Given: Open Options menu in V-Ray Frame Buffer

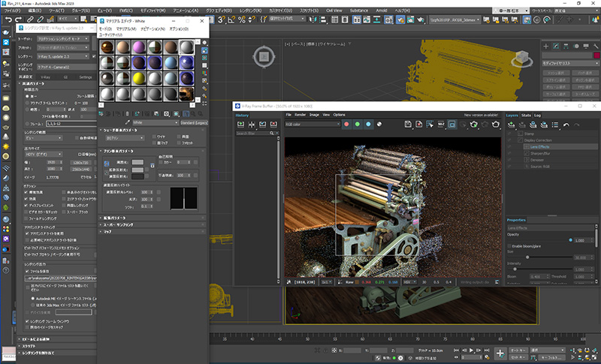Looking at the screenshot, I should click(339, 115).
